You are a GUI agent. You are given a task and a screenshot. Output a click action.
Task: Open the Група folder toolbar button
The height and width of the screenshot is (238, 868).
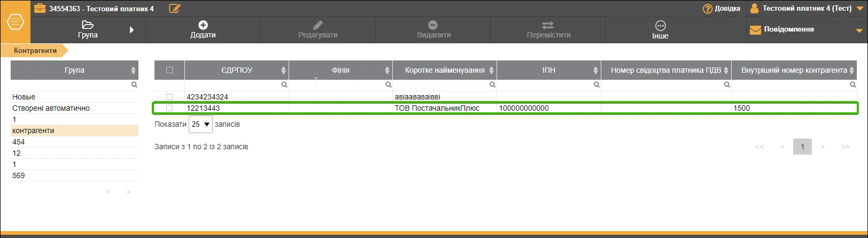pos(88,30)
